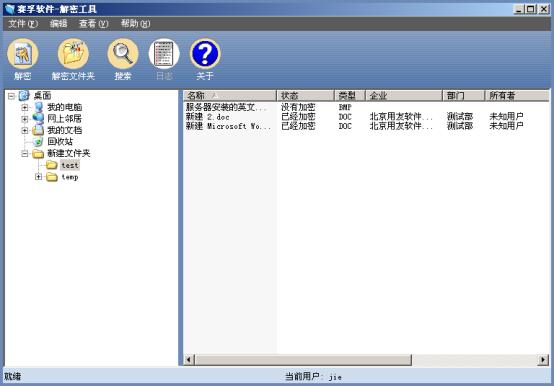Select the 桌面 desktop icon in tree
Image resolution: width=554 pixels, height=386 pixels.
(x=24, y=95)
